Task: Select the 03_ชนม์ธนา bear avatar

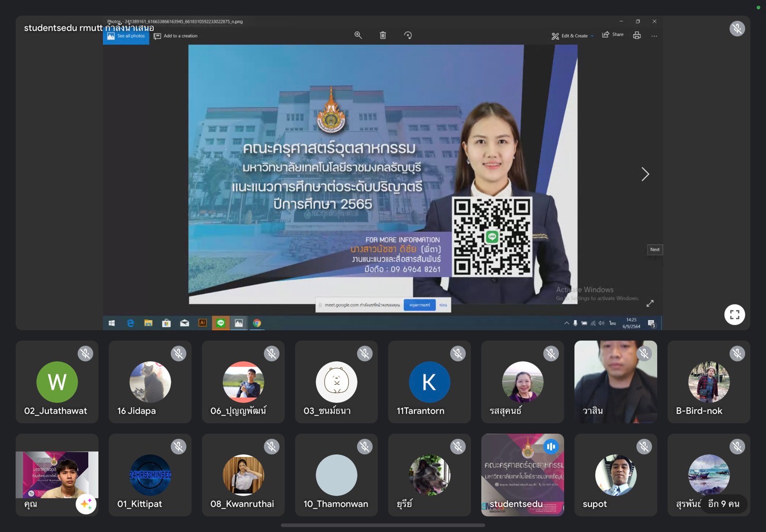Action: [337, 382]
